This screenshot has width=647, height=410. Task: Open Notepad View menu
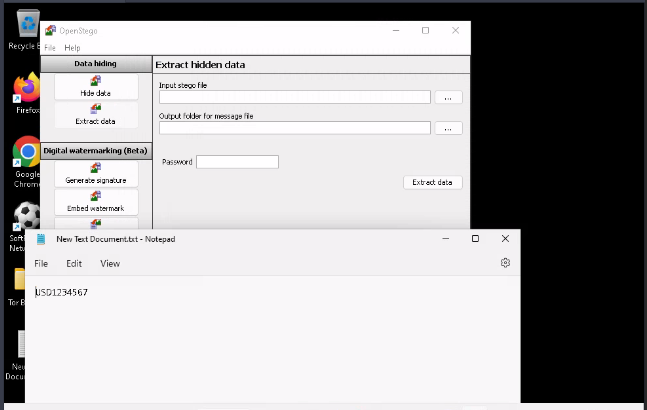(x=110, y=264)
